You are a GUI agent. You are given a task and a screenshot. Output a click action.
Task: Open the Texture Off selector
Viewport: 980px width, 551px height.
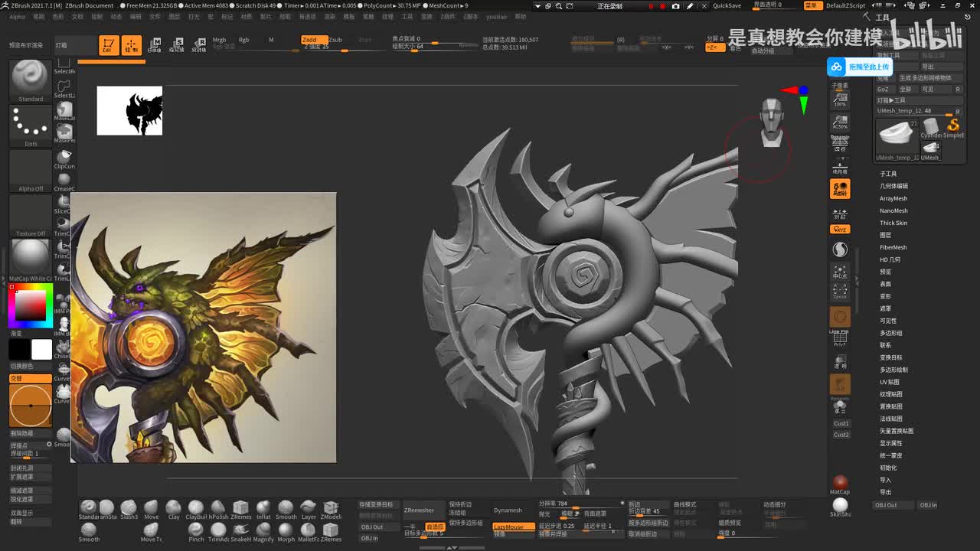tap(31, 216)
